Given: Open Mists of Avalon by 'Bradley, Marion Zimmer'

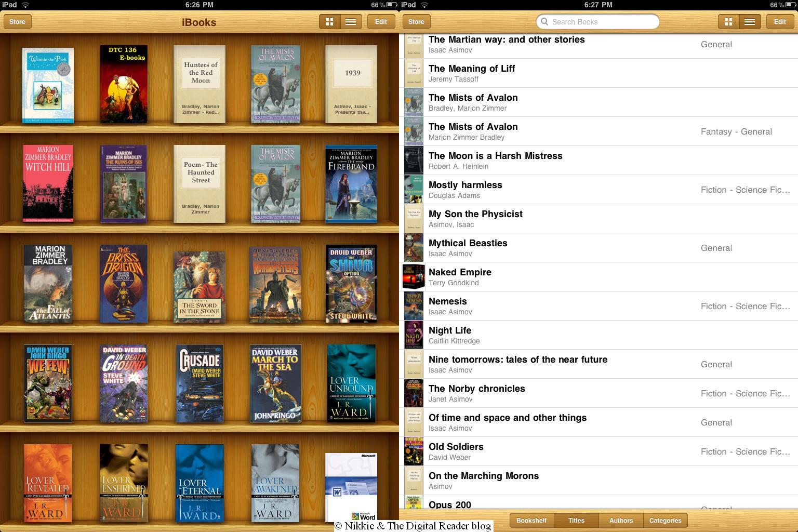Looking at the screenshot, I should click(x=598, y=102).
